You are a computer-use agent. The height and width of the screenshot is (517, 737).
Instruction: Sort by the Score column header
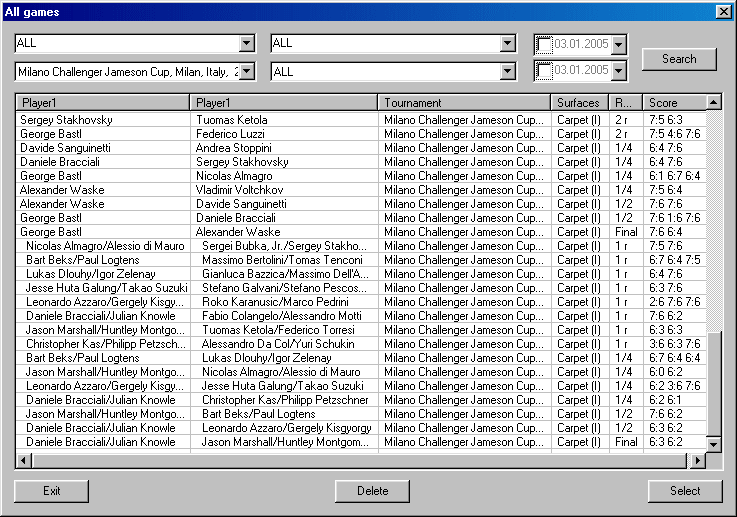(x=674, y=103)
